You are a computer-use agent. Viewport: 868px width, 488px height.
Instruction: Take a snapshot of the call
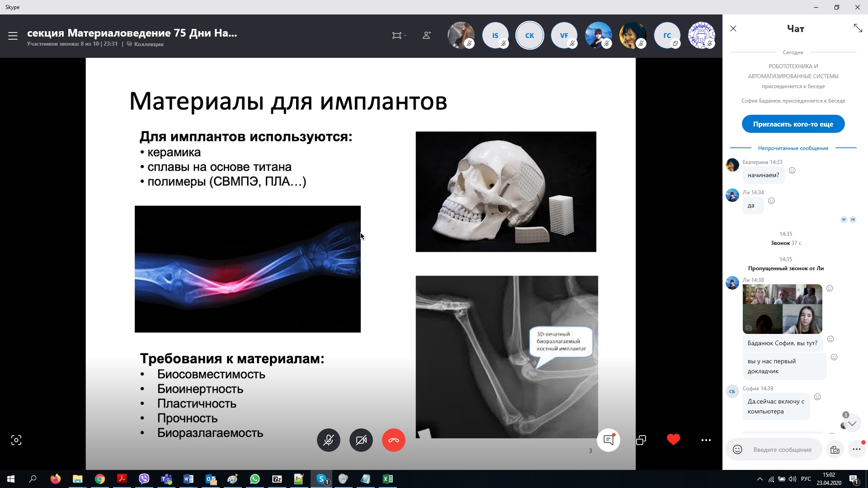pyautogui.click(x=16, y=440)
